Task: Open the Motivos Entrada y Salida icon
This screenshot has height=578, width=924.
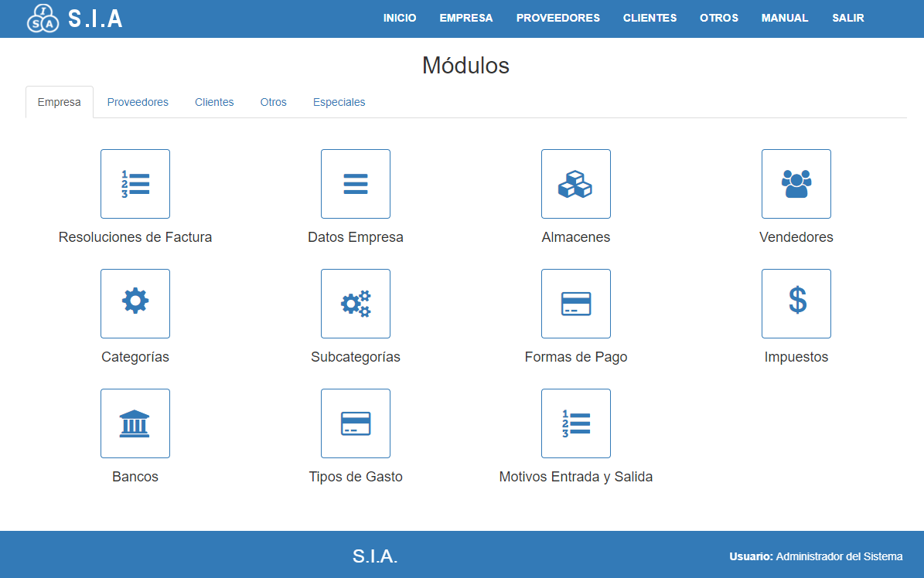Action: 576,423
